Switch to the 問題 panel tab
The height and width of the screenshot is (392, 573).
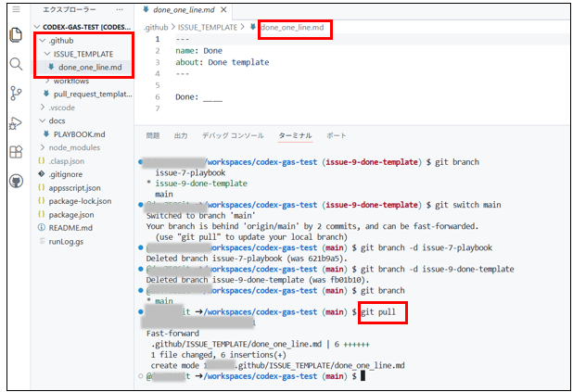153,136
